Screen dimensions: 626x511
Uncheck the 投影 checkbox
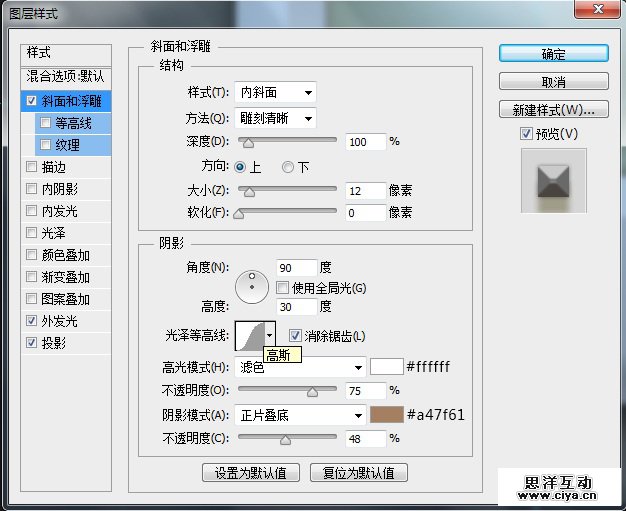click(x=31, y=342)
